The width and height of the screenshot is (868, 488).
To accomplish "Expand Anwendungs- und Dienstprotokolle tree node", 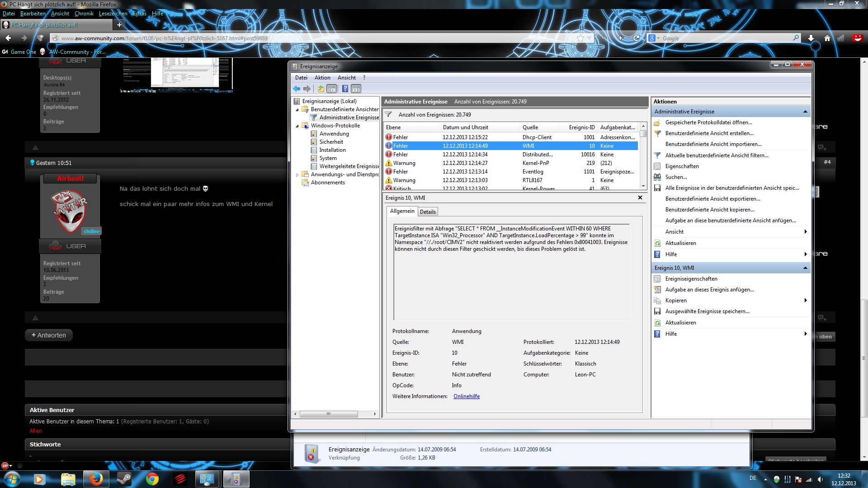I will [297, 175].
